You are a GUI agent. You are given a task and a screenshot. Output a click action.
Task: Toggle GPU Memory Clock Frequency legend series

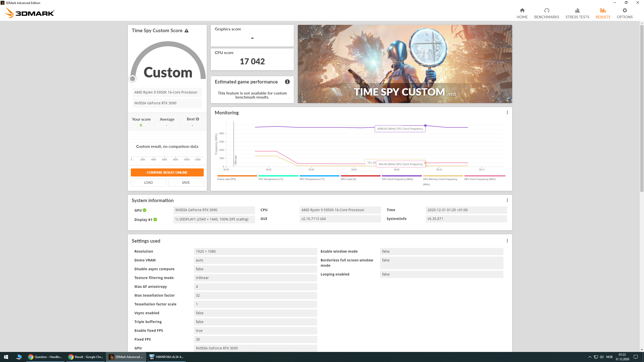(443, 180)
